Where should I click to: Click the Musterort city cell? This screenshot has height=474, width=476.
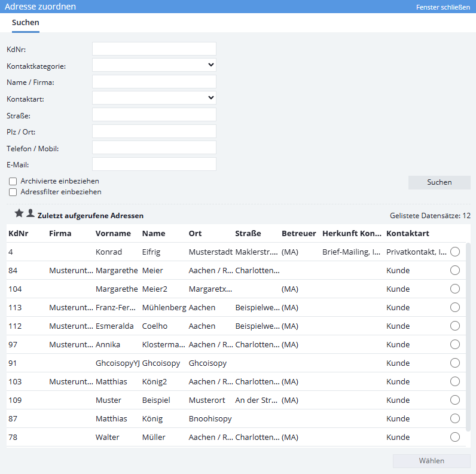click(207, 400)
